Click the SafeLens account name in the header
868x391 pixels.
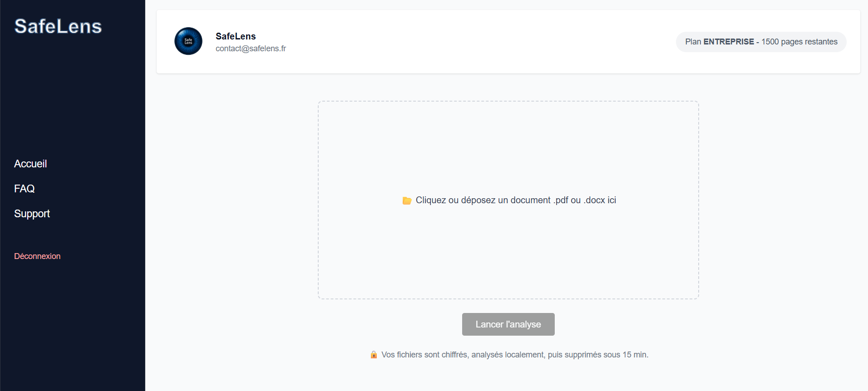pyautogui.click(x=236, y=36)
